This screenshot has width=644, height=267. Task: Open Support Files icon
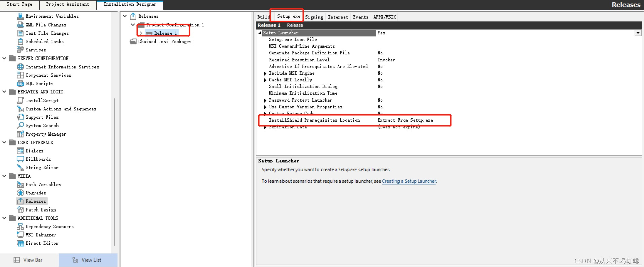20,117
